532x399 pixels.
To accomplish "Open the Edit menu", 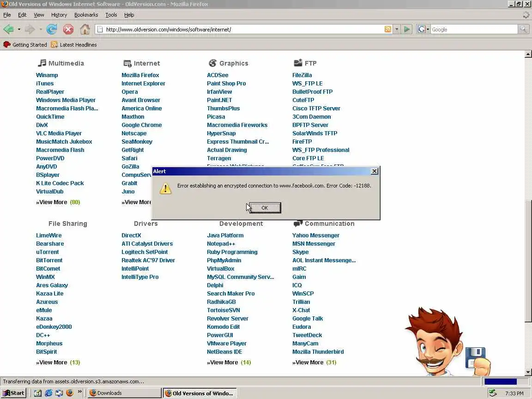I will [22, 15].
